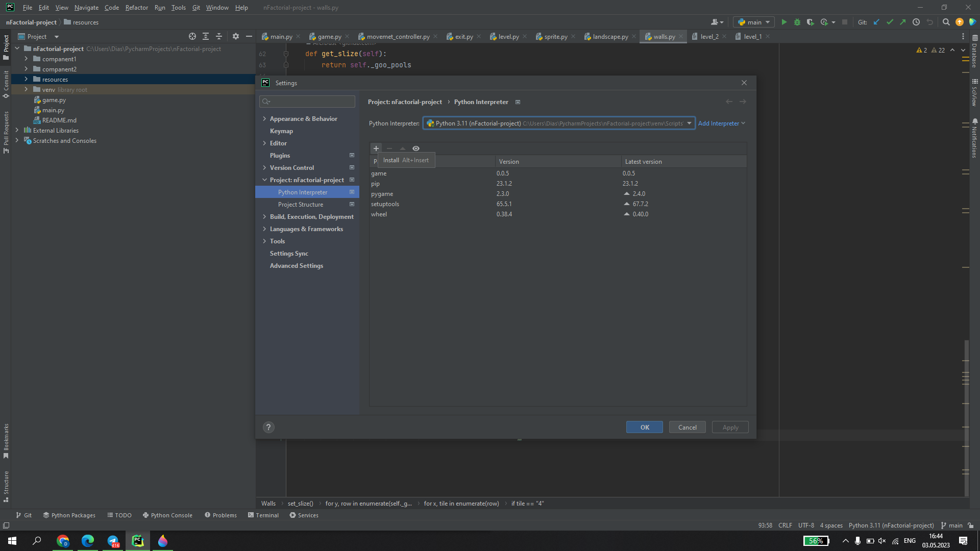Click the Git commit checkmark icon
The width and height of the screenshot is (980, 551).
click(x=890, y=22)
